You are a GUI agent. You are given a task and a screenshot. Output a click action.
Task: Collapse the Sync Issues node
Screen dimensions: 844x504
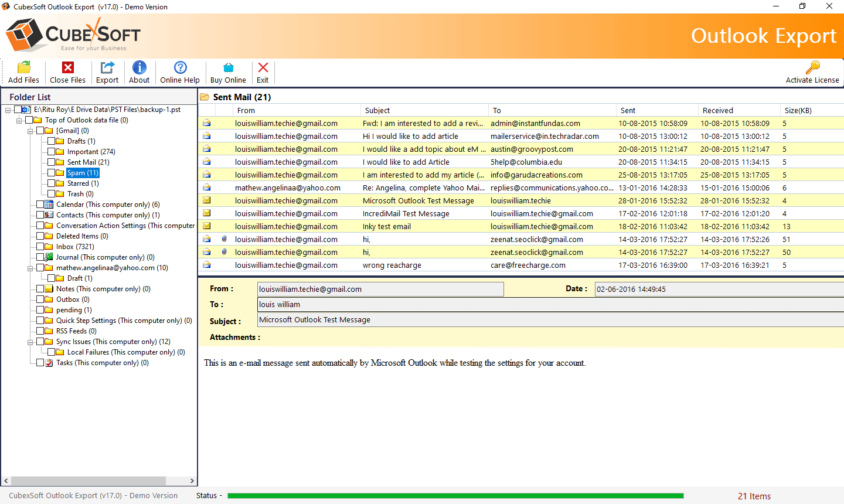[x=30, y=342]
